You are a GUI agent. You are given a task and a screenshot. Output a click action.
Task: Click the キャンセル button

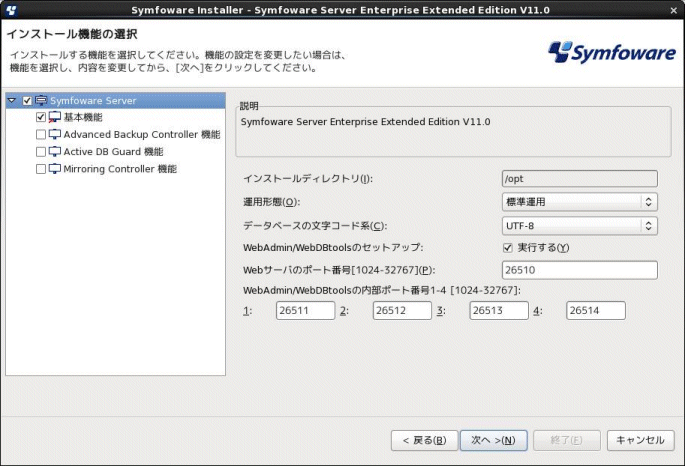click(640, 440)
